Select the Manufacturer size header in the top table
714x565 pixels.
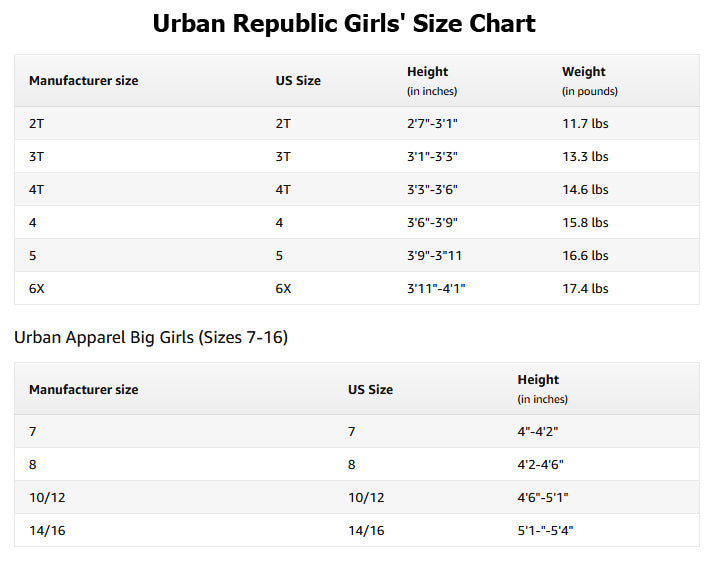tap(83, 81)
